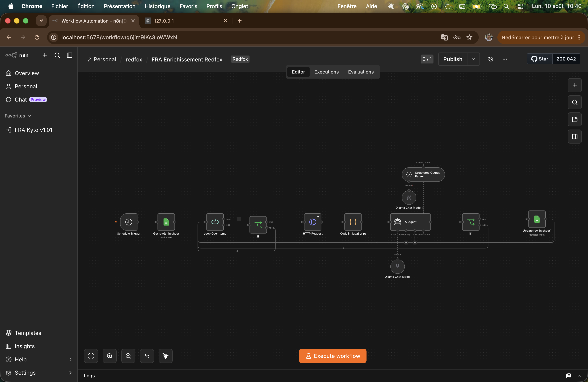Click the 0 / 1 counter badge
Screen dimensions: 588x382
427,59
